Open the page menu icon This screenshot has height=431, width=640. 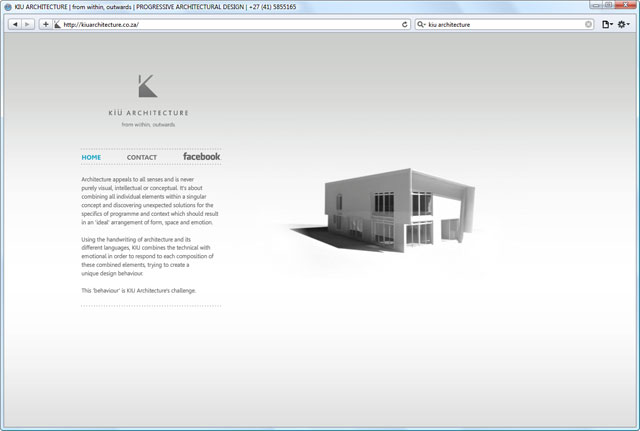tap(607, 24)
